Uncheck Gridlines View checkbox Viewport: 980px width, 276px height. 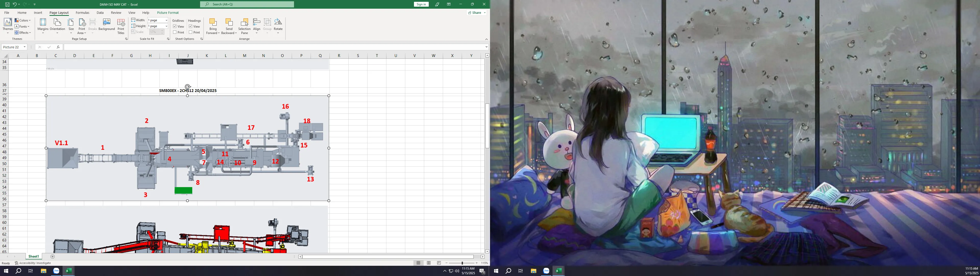click(175, 26)
